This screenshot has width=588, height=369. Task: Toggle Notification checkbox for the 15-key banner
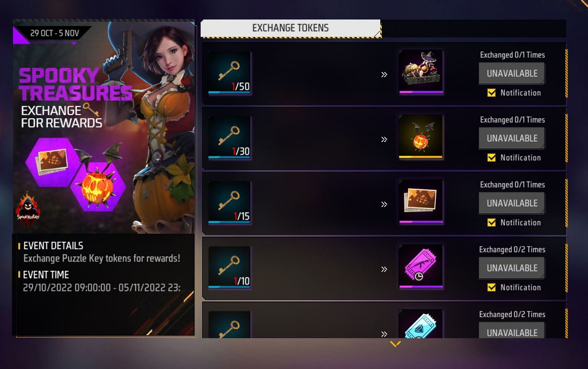pos(491,223)
